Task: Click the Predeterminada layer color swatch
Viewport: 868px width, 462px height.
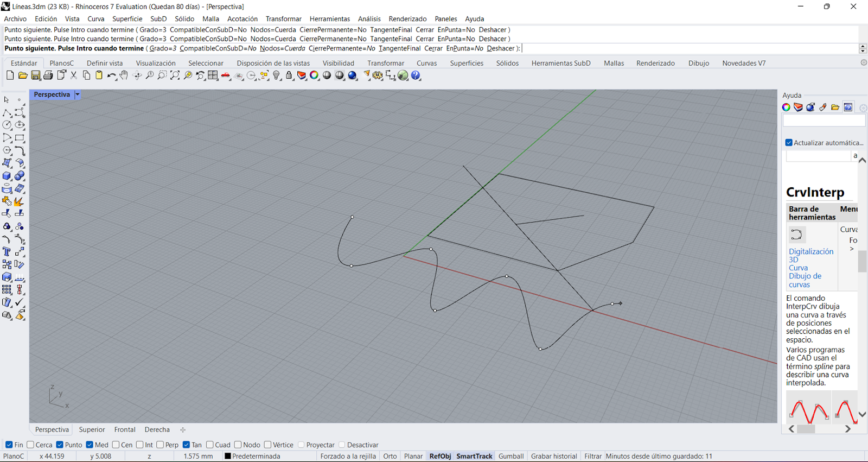Action: point(228,456)
